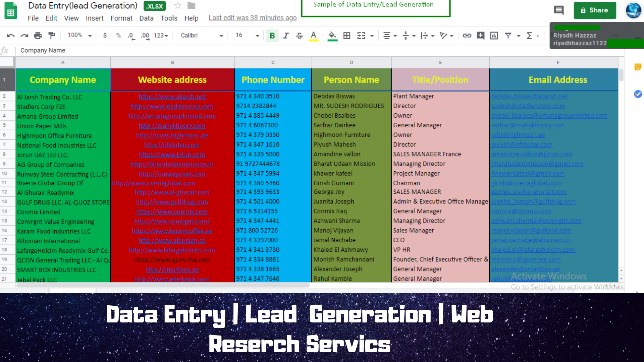Open the Format menu
Viewport: 644px width, 362px height.
[x=121, y=18]
